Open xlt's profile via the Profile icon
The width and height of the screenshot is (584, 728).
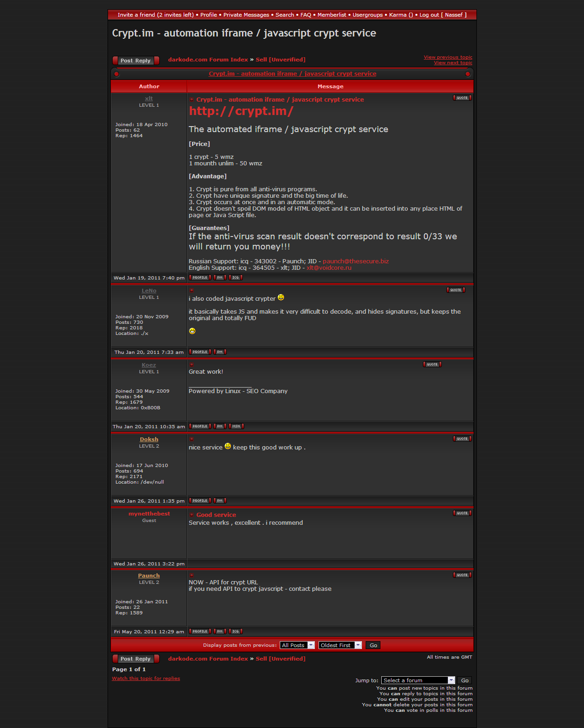click(x=200, y=278)
